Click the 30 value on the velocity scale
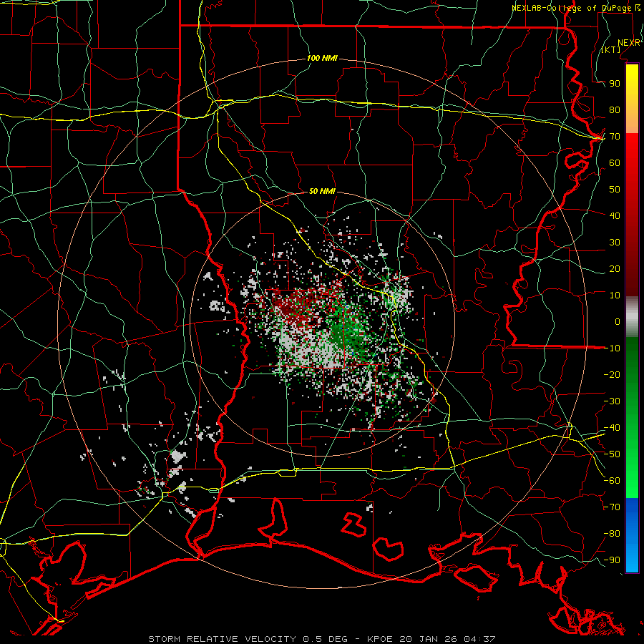Screen dimensions: 644x644 tap(615, 243)
